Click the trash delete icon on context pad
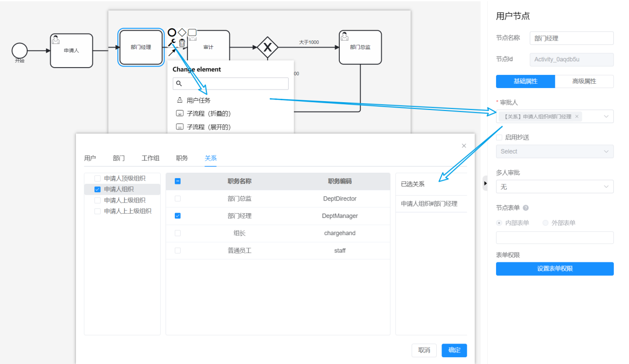The width and height of the screenshot is (629, 364). pos(182,43)
